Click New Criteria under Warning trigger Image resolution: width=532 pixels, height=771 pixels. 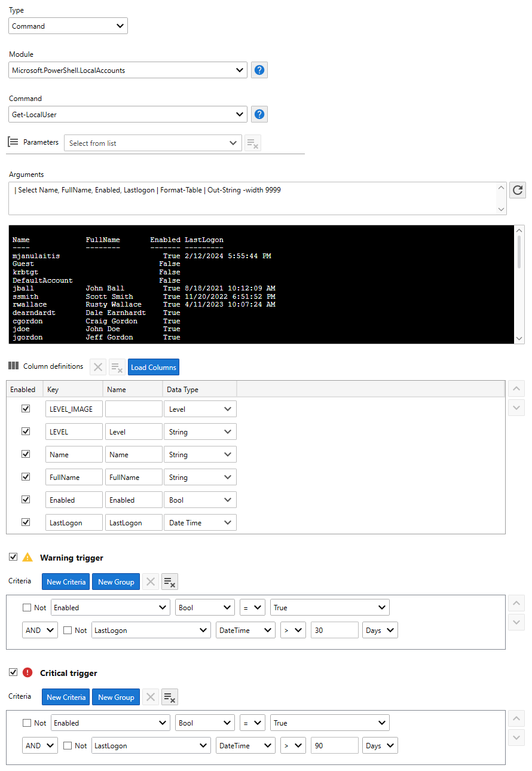click(x=66, y=582)
